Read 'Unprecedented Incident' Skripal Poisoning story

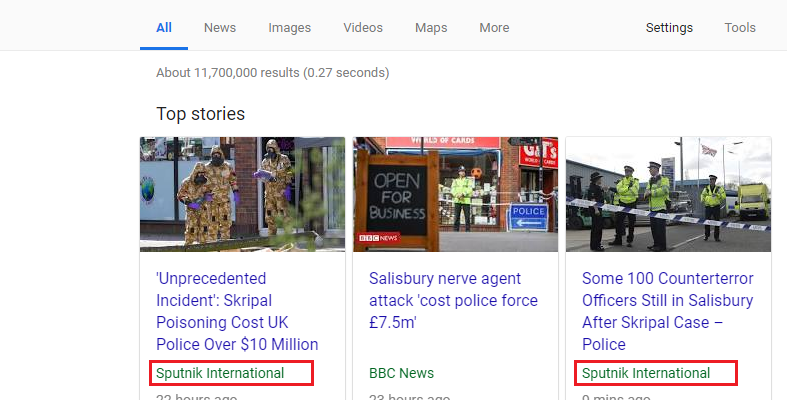point(237,311)
